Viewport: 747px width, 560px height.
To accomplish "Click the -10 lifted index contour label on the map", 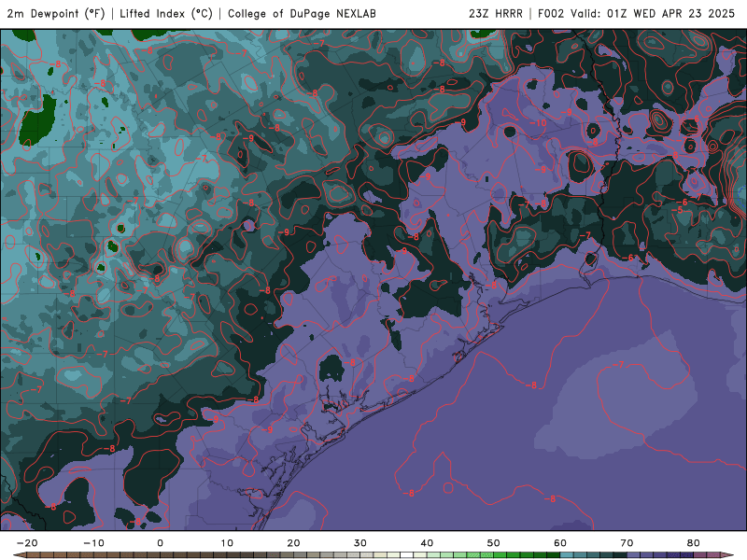I will 538,123.
